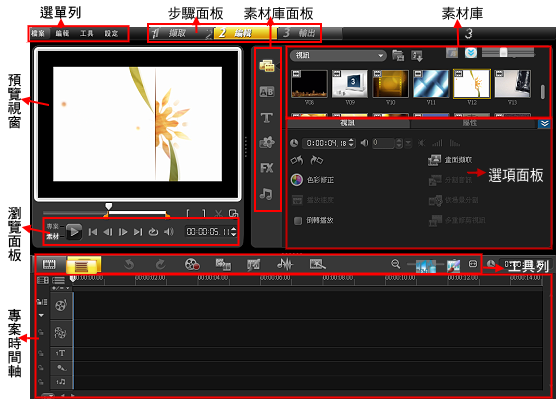Screen dimensions: 556x399
Task: Enable the 倒轉播放 checkbox
Action: 298,221
